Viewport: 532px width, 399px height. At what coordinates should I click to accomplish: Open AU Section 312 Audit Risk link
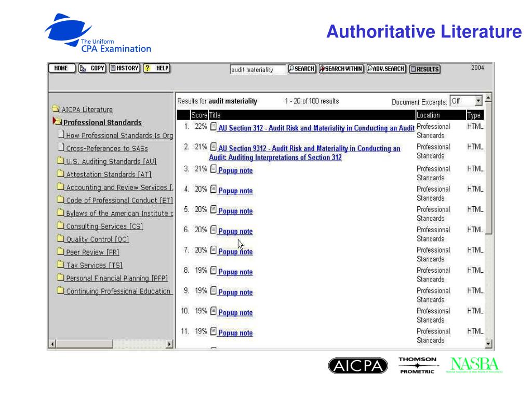pos(316,128)
